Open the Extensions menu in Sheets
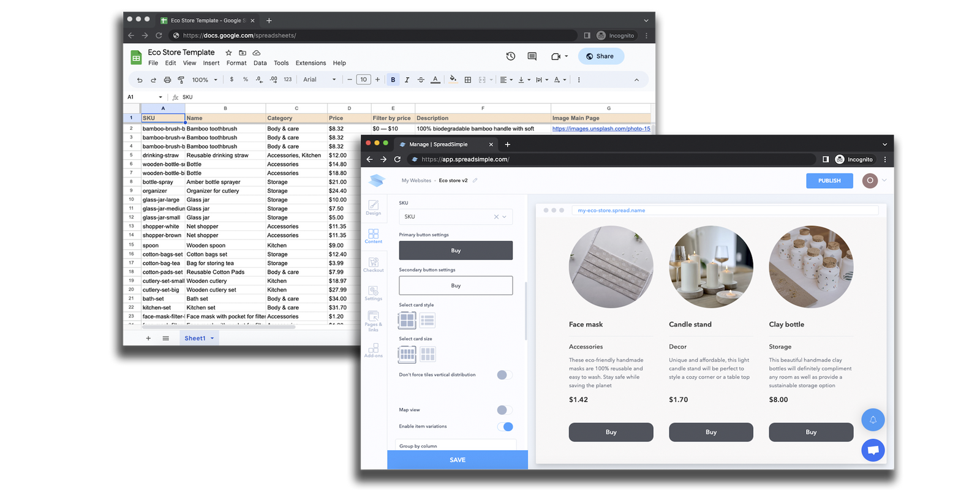 coord(311,63)
